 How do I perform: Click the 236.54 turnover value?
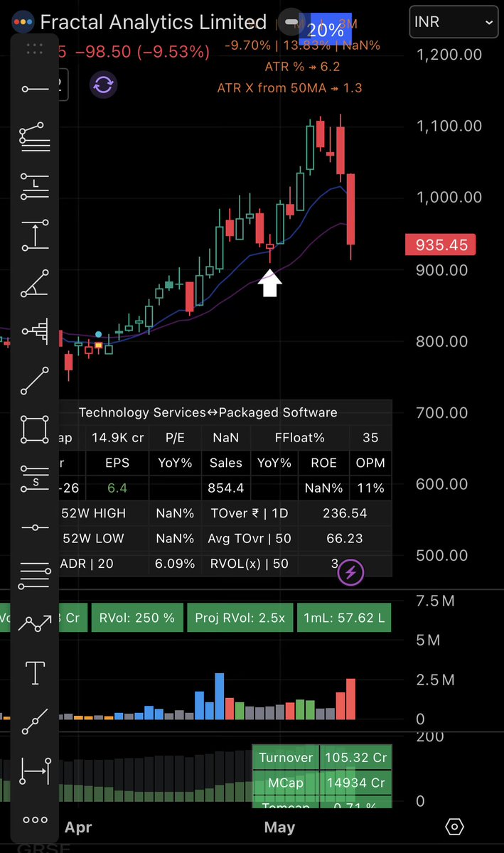click(346, 513)
